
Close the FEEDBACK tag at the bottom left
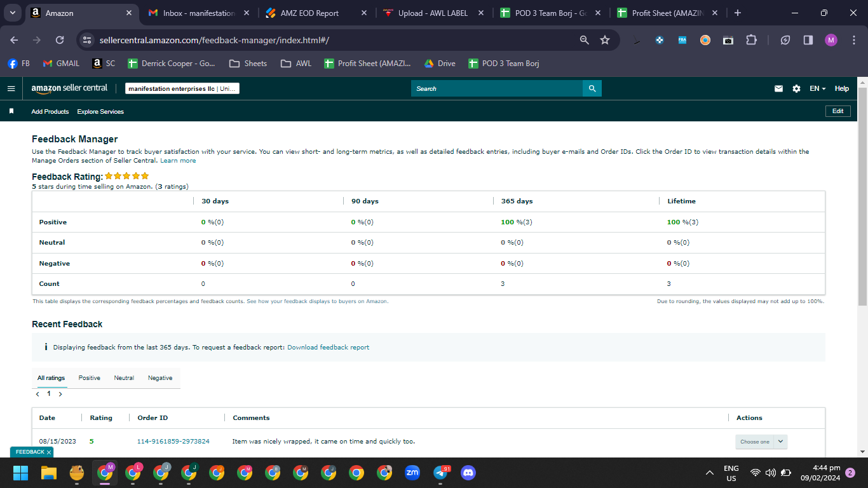click(x=49, y=452)
